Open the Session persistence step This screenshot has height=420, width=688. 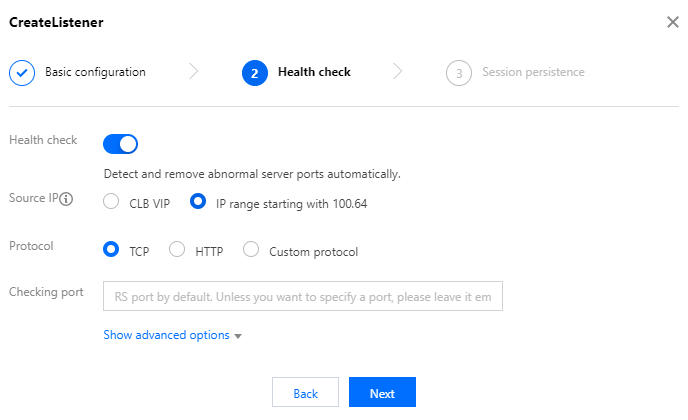click(x=533, y=72)
